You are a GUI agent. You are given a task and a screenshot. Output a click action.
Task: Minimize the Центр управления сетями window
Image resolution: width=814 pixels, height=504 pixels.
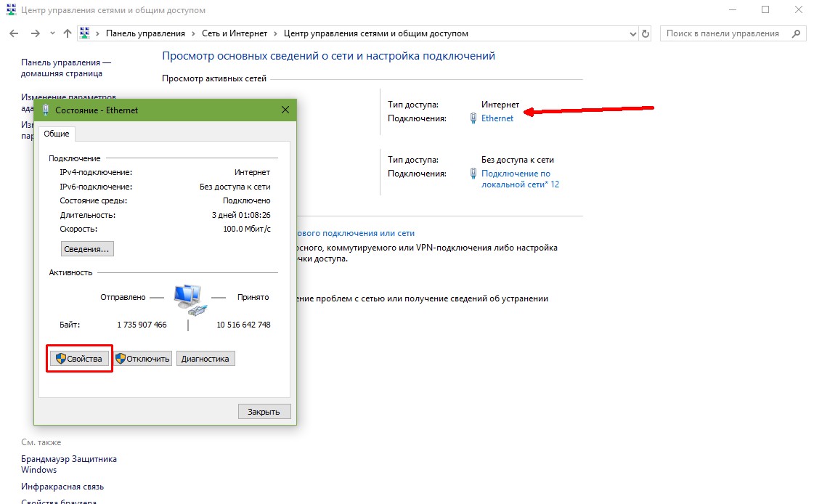pyautogui.click(x=733, y=10)
